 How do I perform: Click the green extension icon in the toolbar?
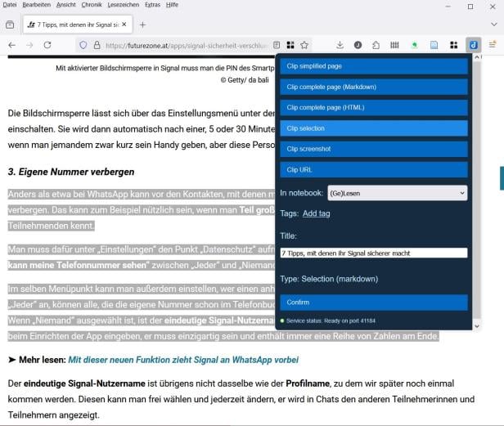[x=414, y=45]
